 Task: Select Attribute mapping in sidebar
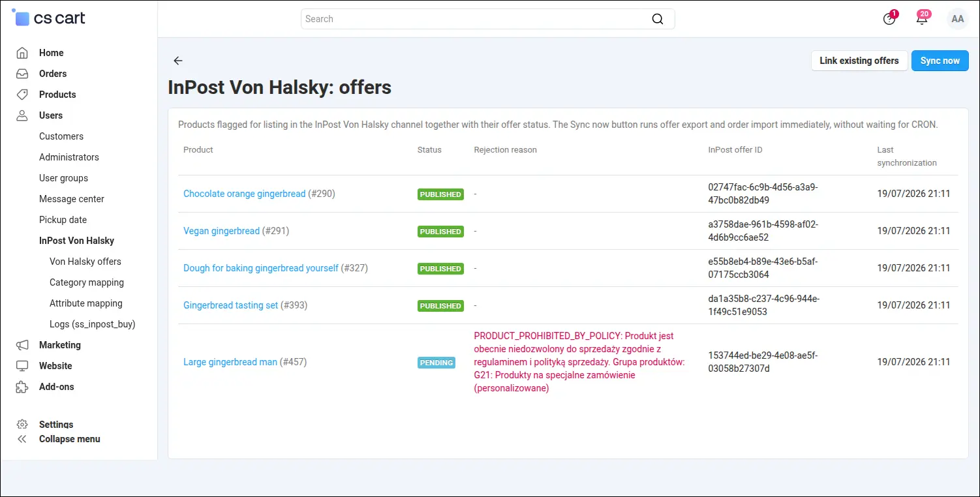[x=86, y=303]
